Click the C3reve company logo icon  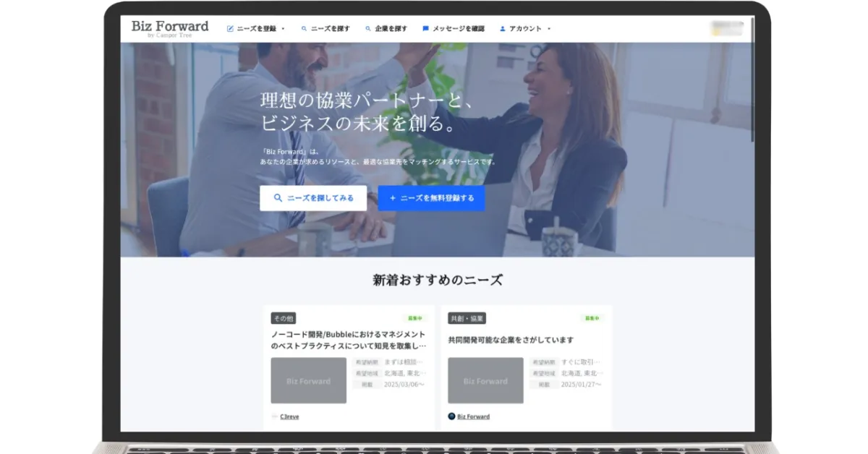coord(274,416)
